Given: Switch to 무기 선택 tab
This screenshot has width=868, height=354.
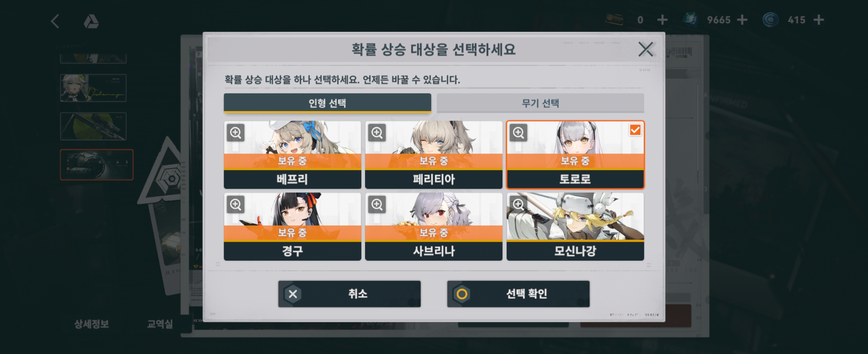Looking at the screenshot, I should tap(540, 103).
